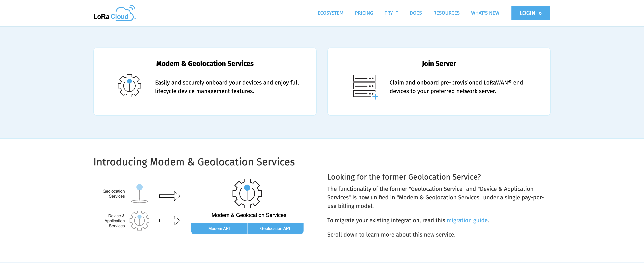
Task: Click the Geolocation API button tab
Action: point(275,229)
